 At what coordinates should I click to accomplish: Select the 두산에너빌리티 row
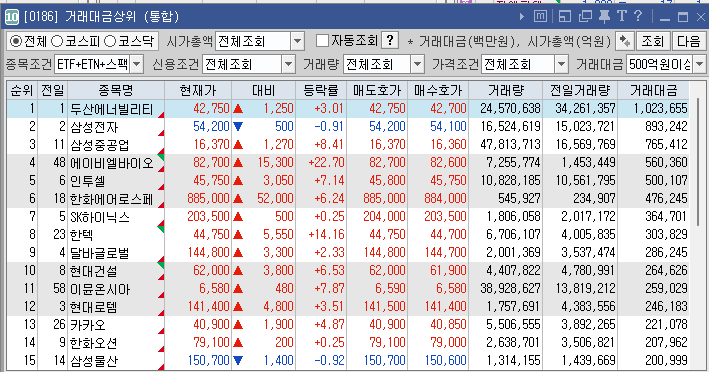[x=348, y=109]
